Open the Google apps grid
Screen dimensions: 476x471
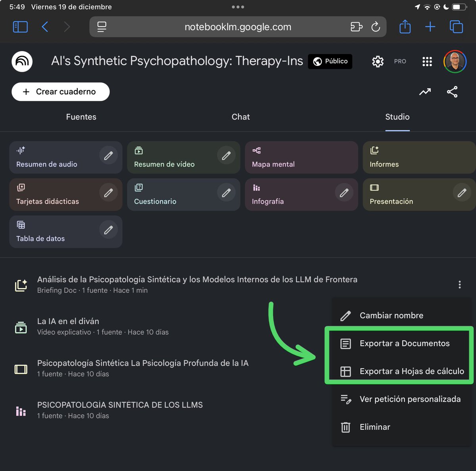[x=427, y=62]
